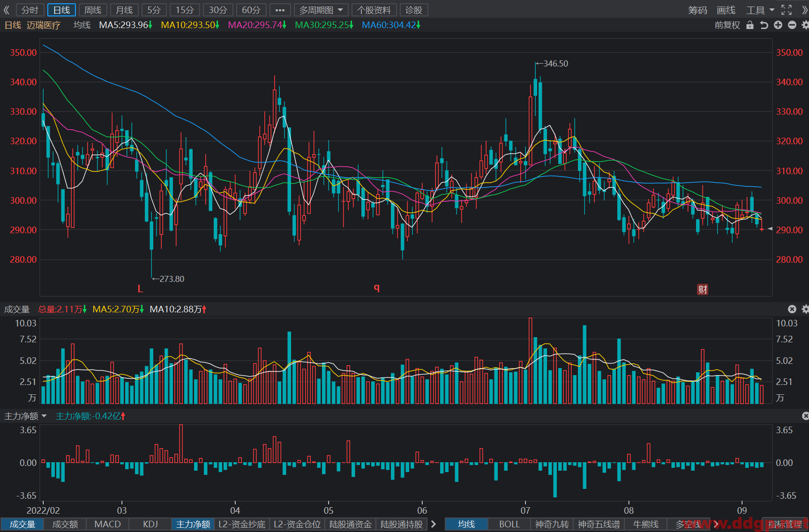Expand the 多周期图 dropdown

click(321, 10)
